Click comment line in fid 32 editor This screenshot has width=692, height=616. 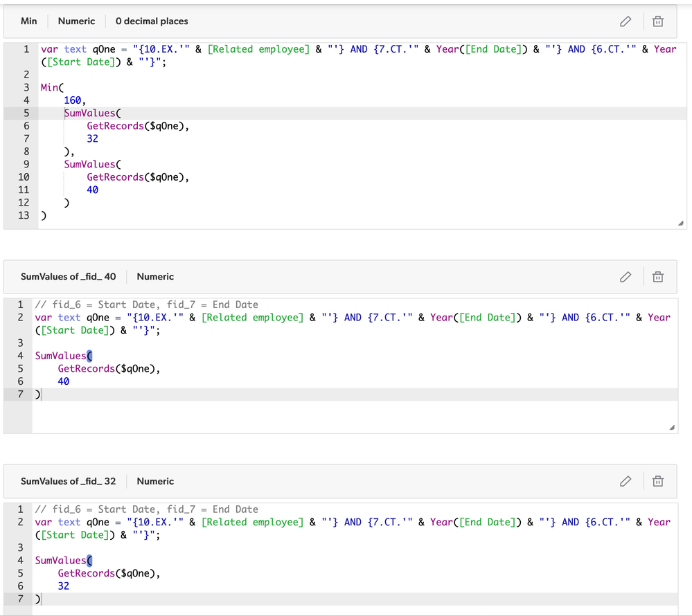(147, 509)
